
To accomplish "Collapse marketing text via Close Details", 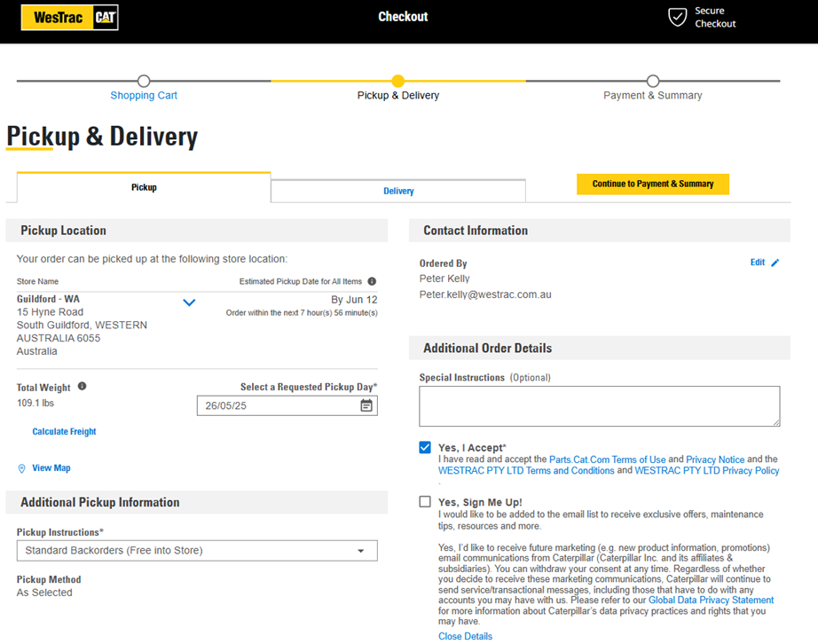I will [465, 636].
